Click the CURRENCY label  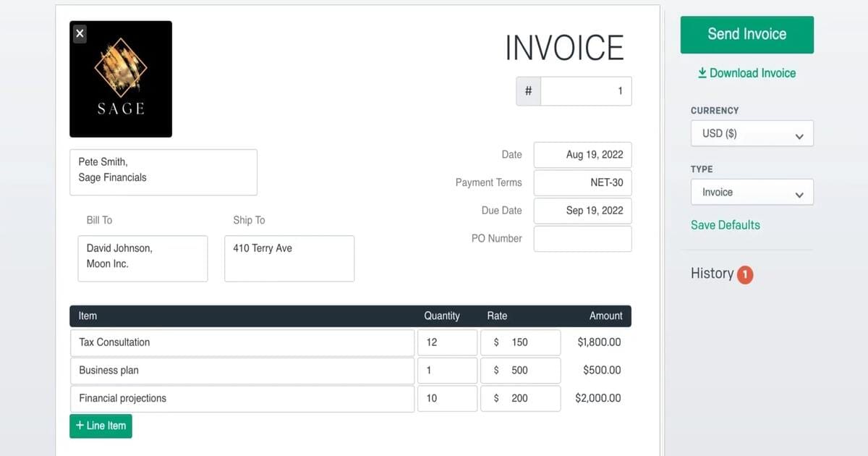pos(715,111)
